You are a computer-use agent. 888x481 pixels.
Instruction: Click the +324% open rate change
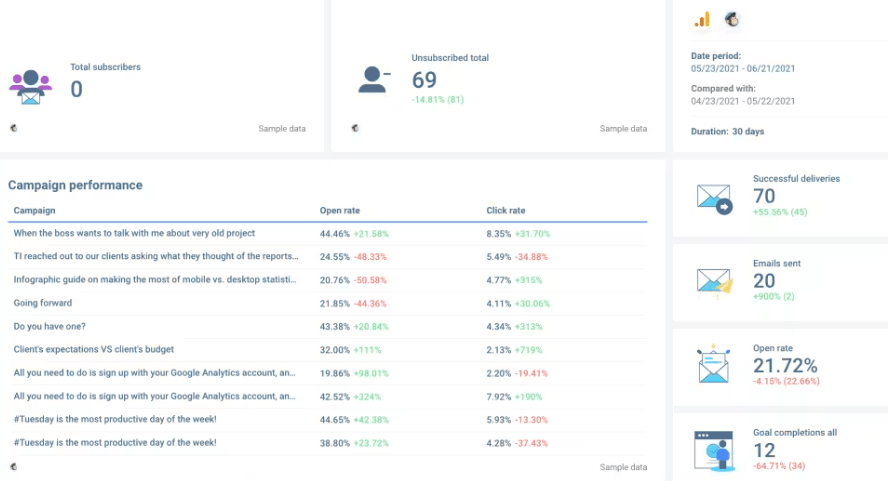coord(368,397)
